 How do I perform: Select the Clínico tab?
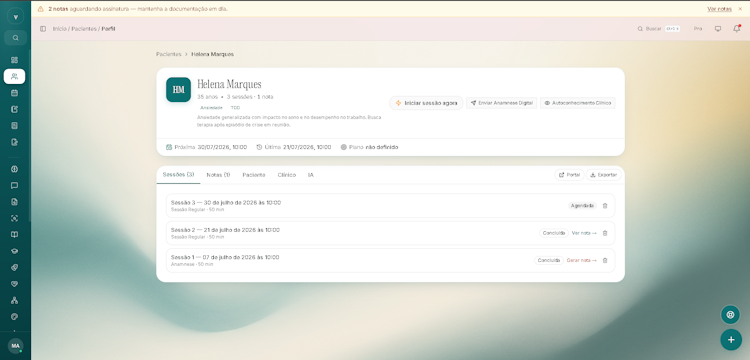point(287,175)
